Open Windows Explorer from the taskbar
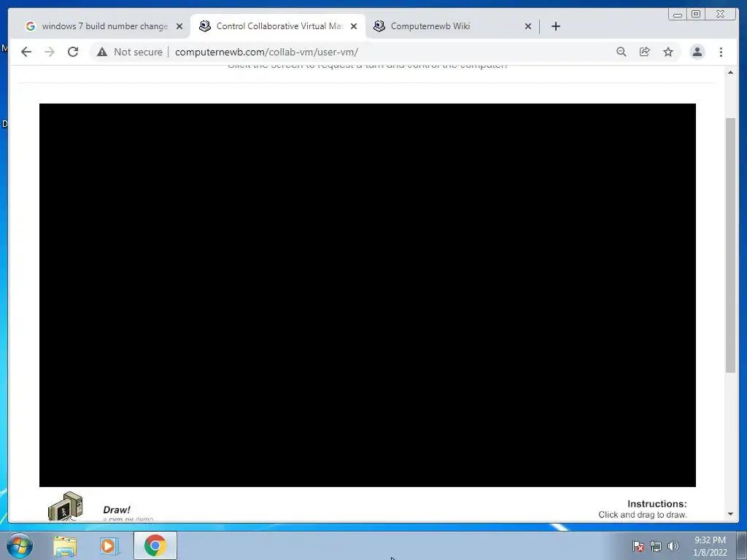This screenshot has height=560, width=747. point(65,546)
